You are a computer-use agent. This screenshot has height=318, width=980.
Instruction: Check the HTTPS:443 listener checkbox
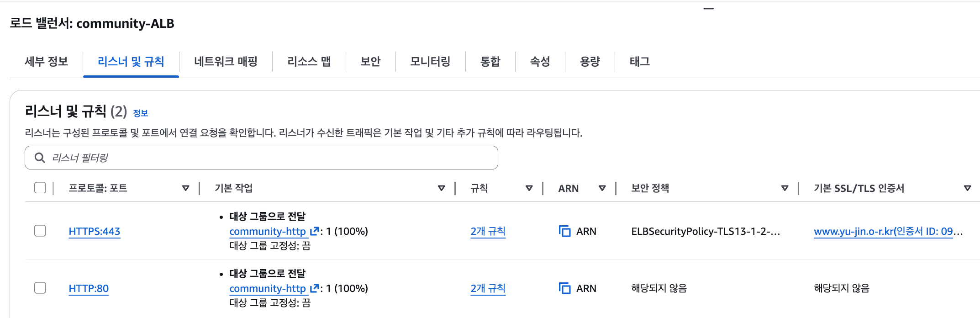pos(40,231)
